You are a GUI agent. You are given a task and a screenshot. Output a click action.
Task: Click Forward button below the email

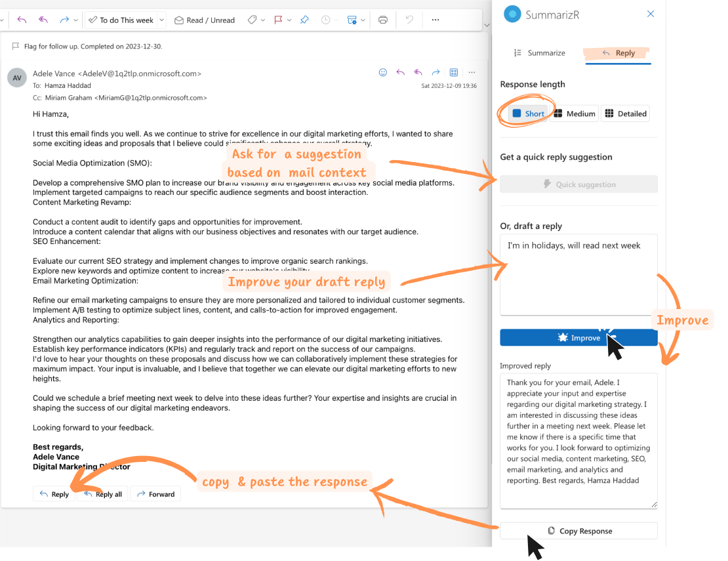(155, 494)
